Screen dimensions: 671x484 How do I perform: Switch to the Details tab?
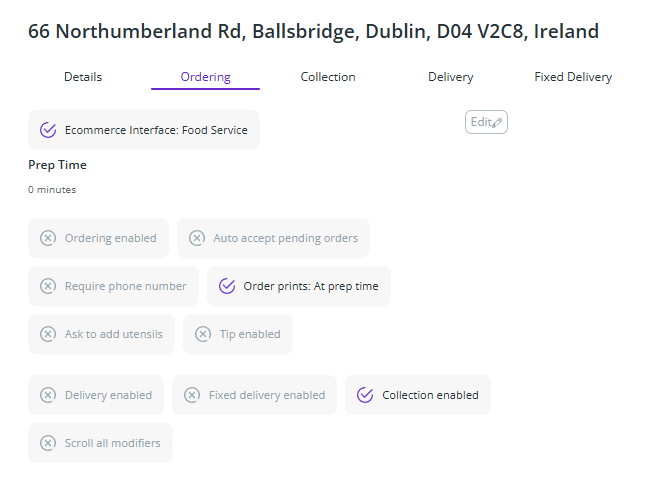[83, 77]
